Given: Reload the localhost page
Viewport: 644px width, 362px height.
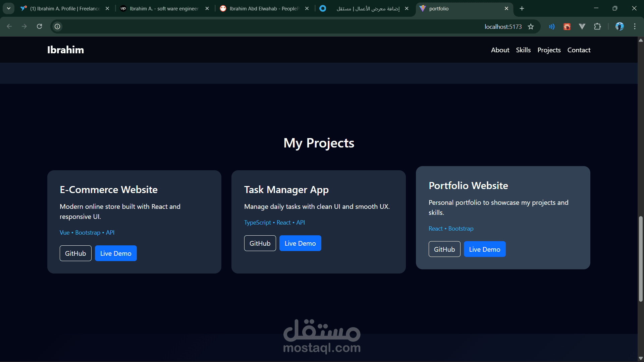Looking at the screenshot, I should 39,26.
